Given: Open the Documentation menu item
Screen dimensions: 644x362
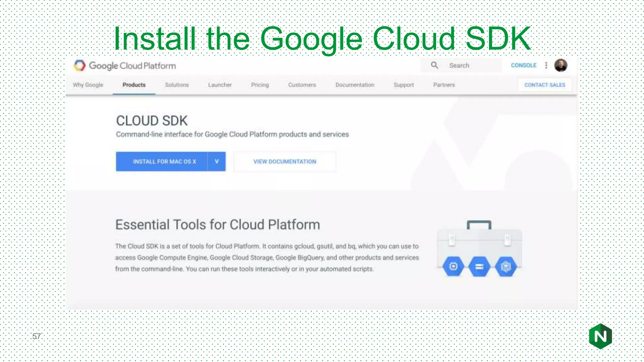Looking at the screenshot, I should [355, 85].
